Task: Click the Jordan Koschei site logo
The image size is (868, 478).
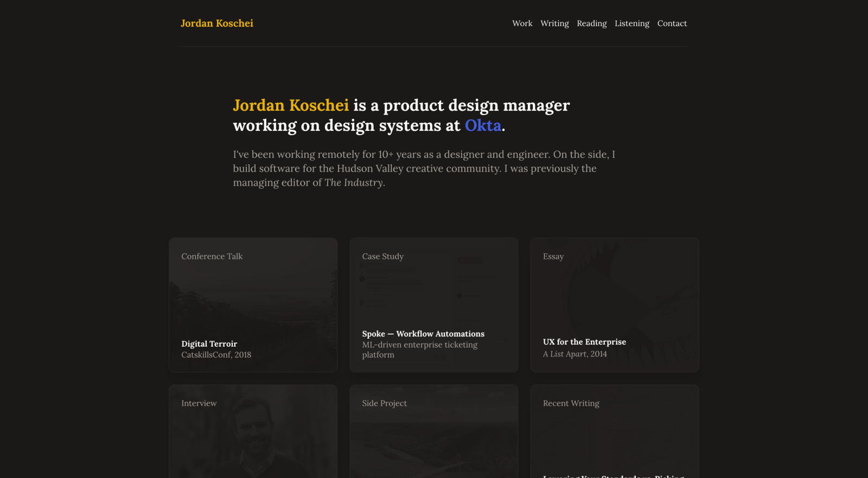Action: click(217, 23)
